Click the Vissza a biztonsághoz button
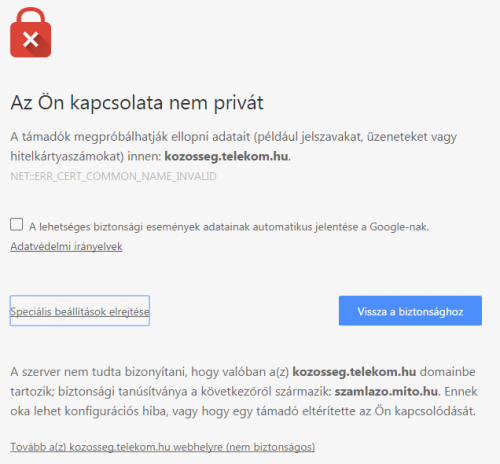This screenshot has width=500, height=464. coord(410,311)
